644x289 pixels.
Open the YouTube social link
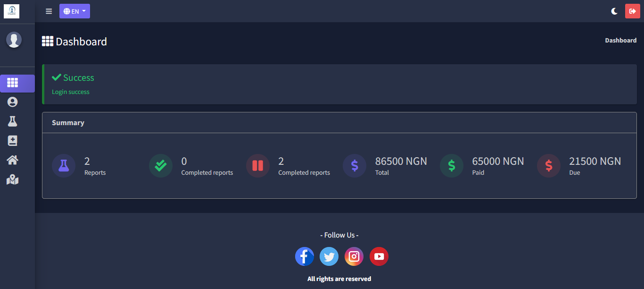click(x=379, y=256)
